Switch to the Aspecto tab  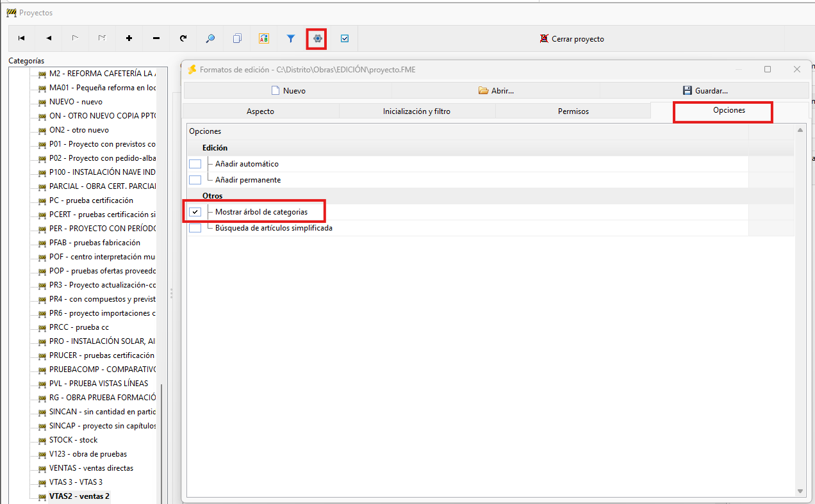260,111
